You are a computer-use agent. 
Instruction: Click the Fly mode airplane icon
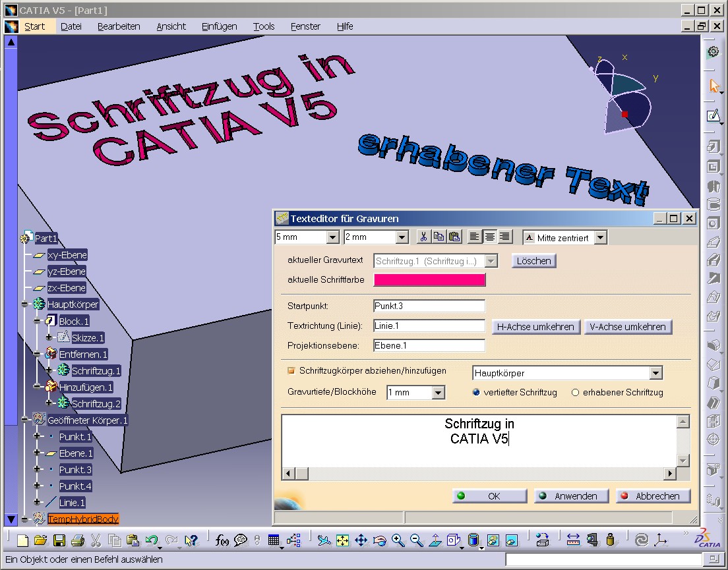click(324, 540)
